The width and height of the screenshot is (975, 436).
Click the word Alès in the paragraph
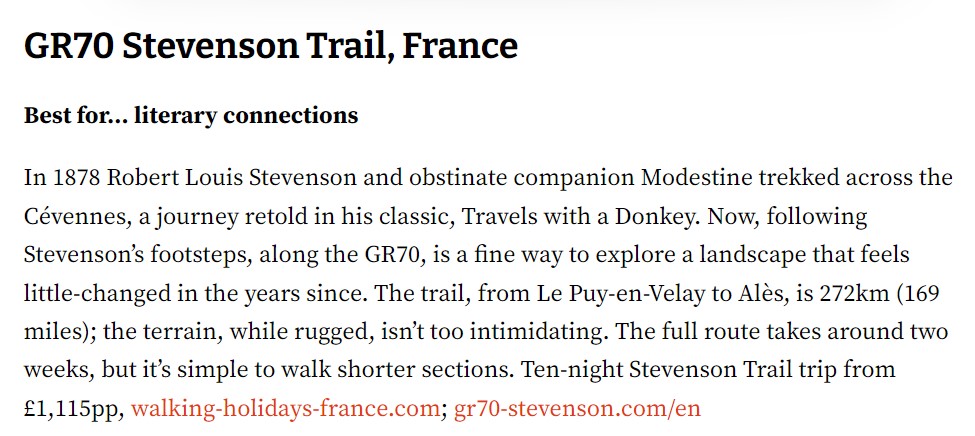pyautogui.click(x=762, y=294)
